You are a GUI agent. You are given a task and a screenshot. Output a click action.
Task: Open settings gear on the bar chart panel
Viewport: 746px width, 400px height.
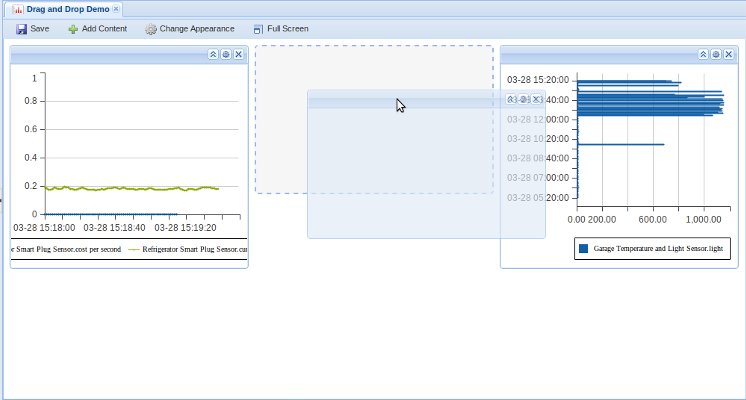click(x=715, y=54)
